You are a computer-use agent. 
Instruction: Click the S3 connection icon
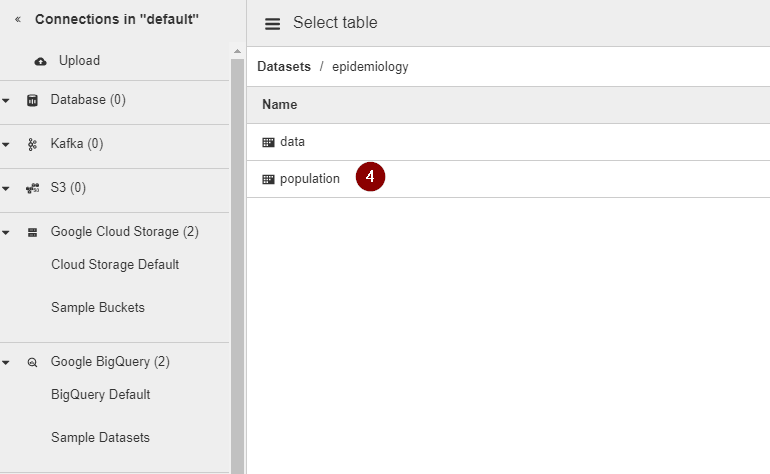(x=32, y=188)
